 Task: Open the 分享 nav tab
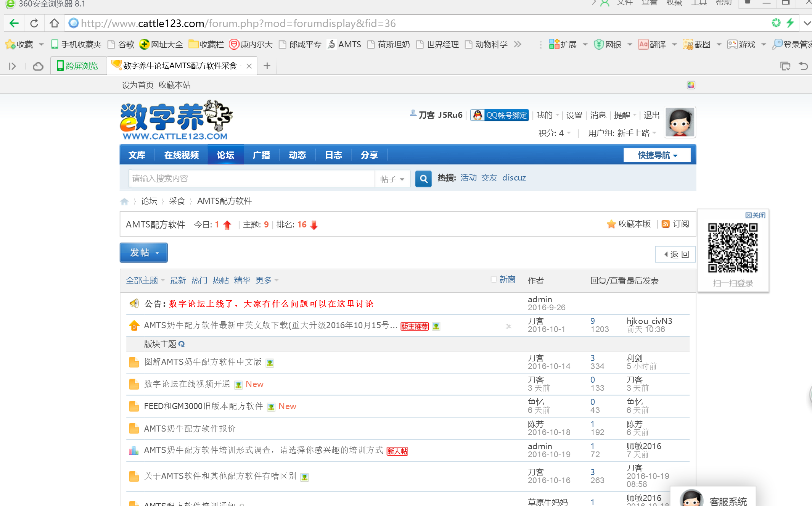pos(369,155)
